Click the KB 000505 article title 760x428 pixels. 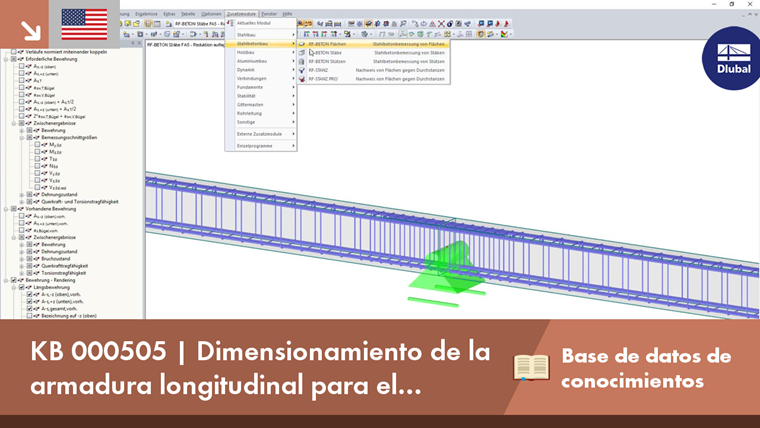click(260, 368)
